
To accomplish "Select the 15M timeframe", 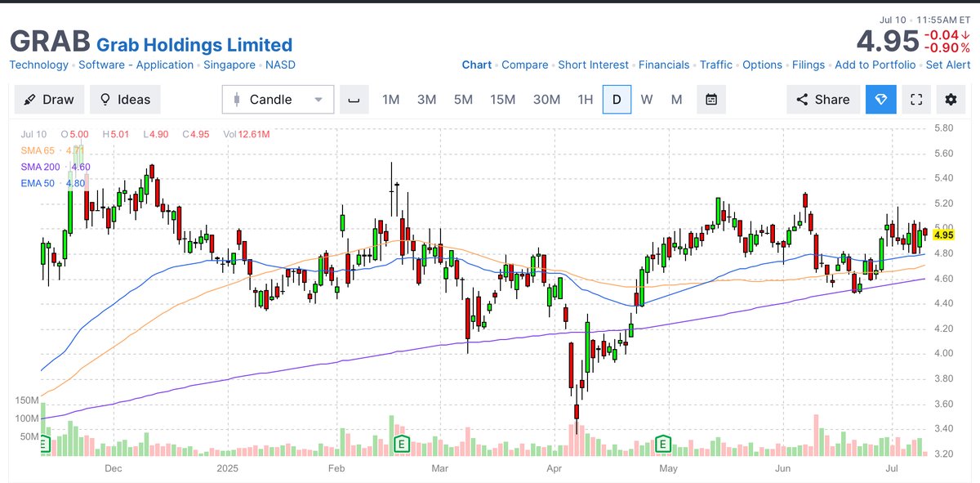I will [502, 100].
